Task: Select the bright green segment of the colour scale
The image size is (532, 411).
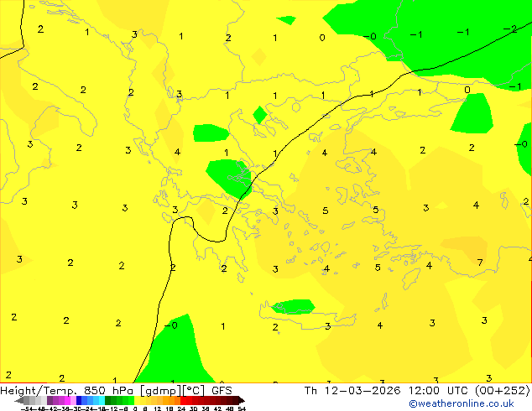Action: pyautogui.click(x=131, y=401)
